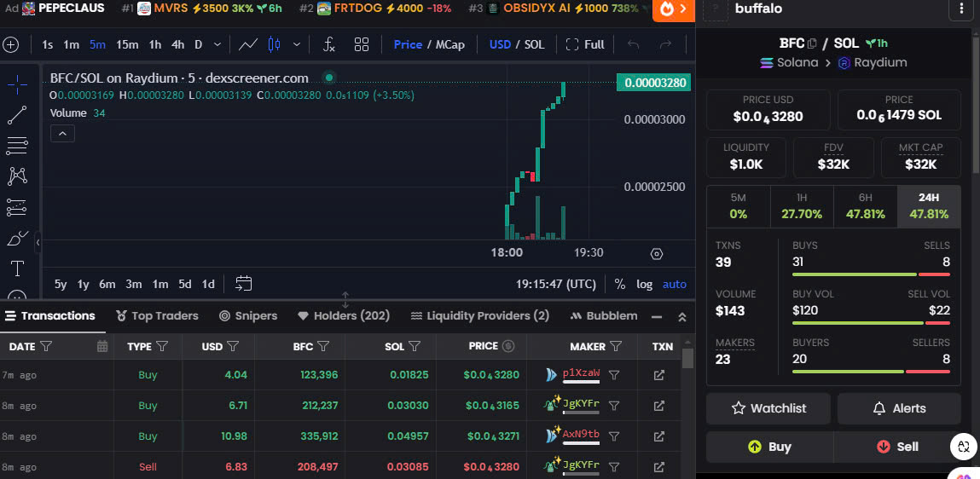Enter Full screen chart mode
The width and height of the screenshot is (980, 479).
pos(585,44)
